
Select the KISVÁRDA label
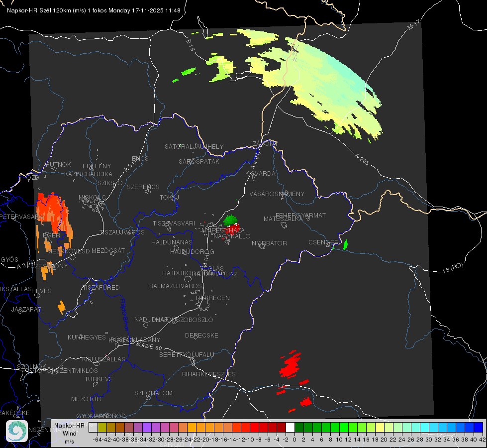pos(260,174)
